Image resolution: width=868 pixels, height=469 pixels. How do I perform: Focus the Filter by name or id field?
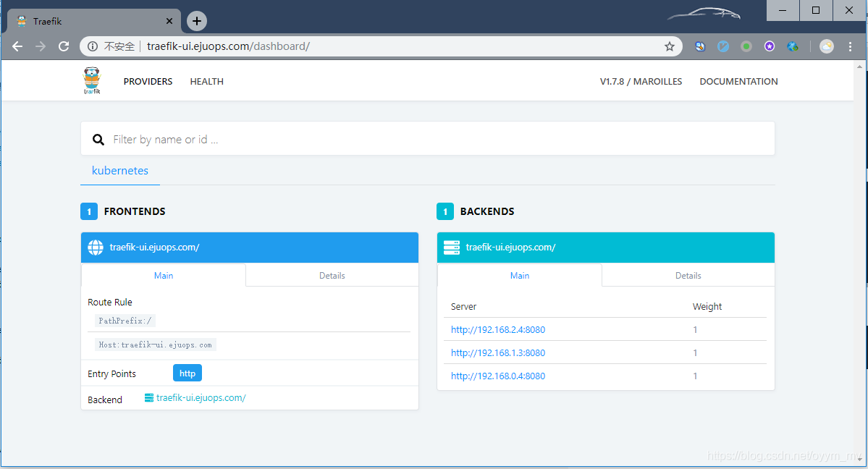tap(427, 139)
